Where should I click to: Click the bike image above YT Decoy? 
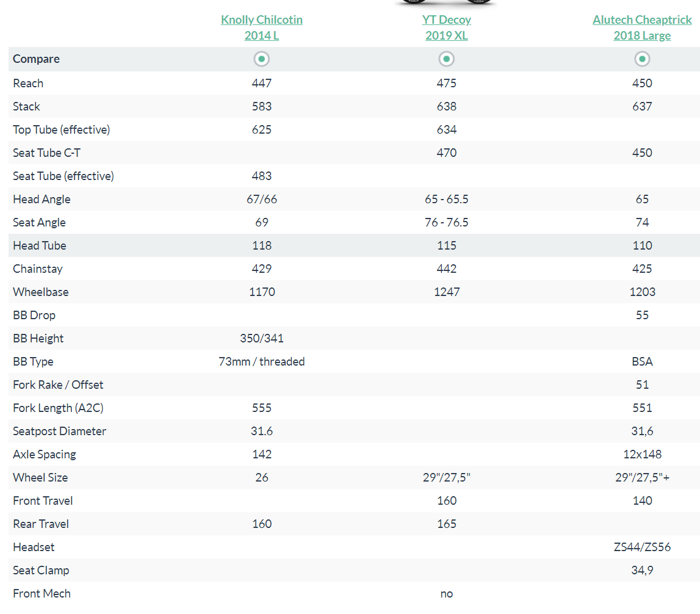point(447,3)
